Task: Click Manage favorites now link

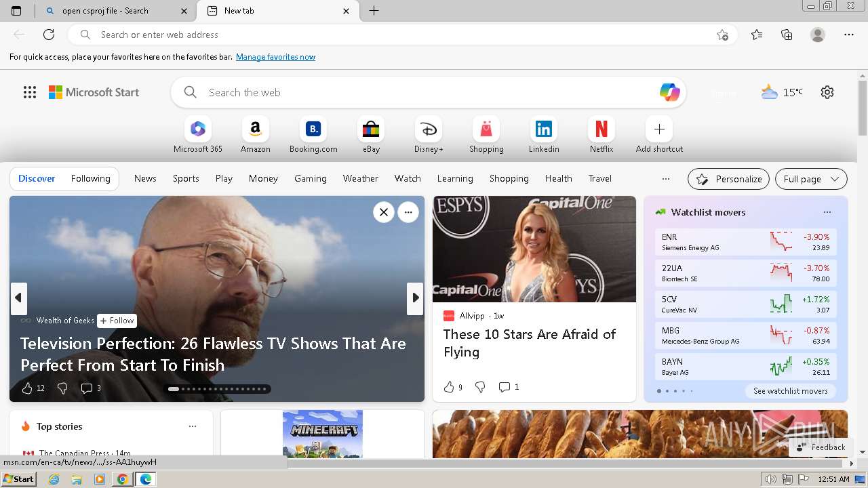Action: [275, 57]
